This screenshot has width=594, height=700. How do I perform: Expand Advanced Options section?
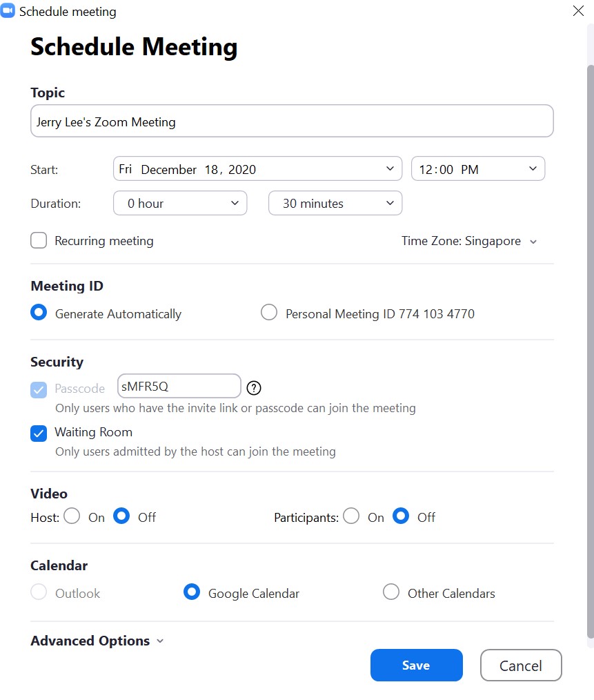pos(97,641)
